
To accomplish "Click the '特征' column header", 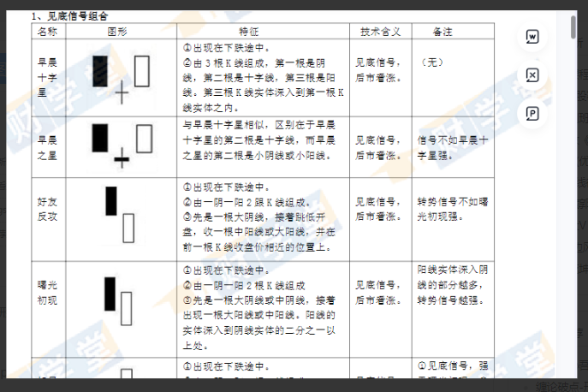I will 262,31.
